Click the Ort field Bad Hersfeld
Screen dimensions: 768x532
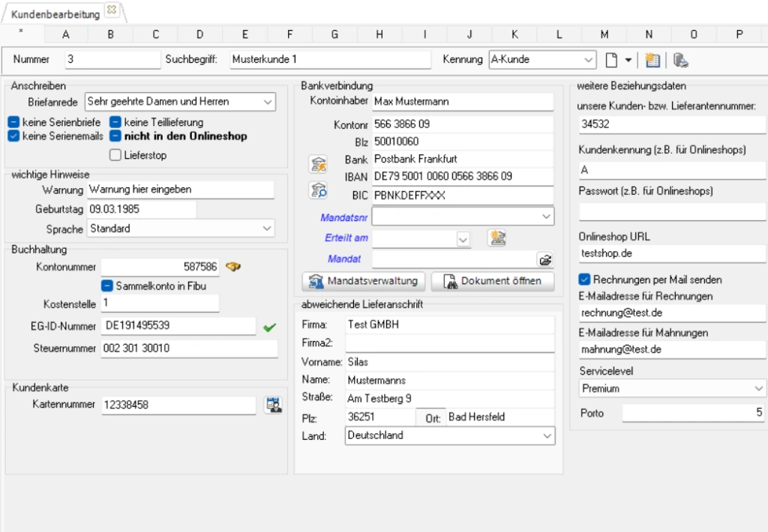(500, 417)
